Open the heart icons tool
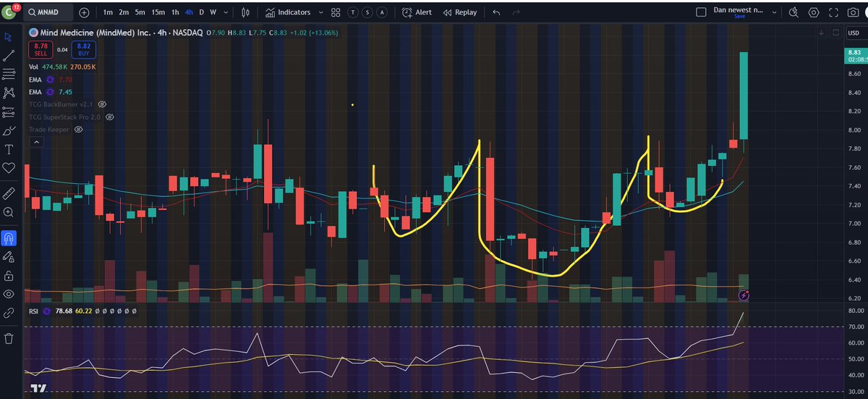This screenshot has width=868, height=399. pyautogui.click(x=9, y=168)
